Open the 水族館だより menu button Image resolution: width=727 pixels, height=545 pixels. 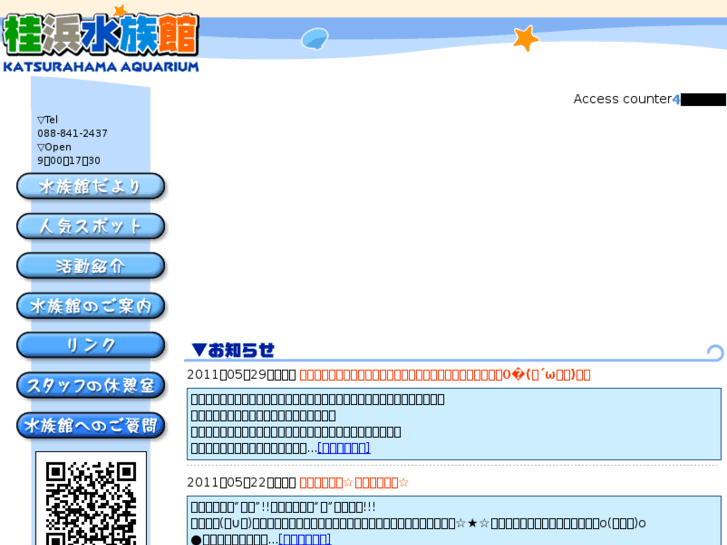coord(90,186)
